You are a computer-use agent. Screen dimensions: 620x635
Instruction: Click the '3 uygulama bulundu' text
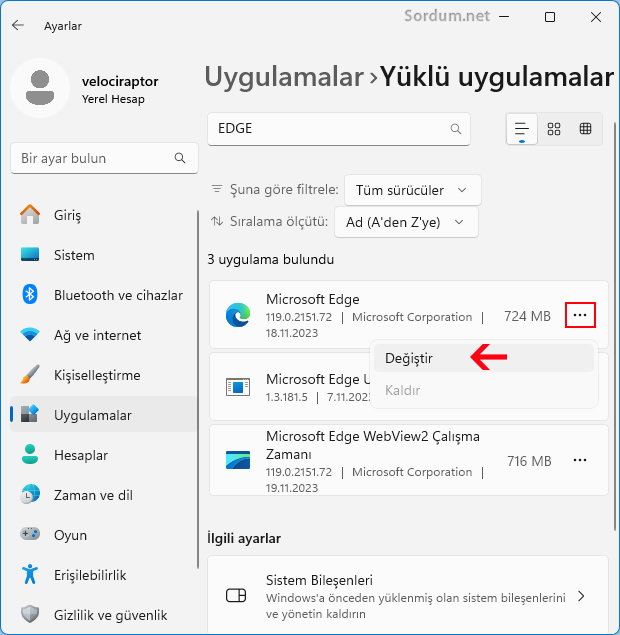(x=271, y=259)
